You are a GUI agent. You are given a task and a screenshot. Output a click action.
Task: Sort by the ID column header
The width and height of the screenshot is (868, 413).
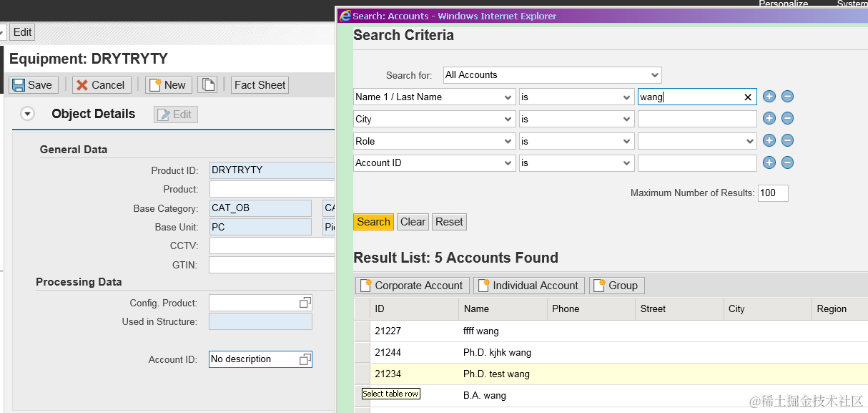pyautogui.click(x=414, y=309)
